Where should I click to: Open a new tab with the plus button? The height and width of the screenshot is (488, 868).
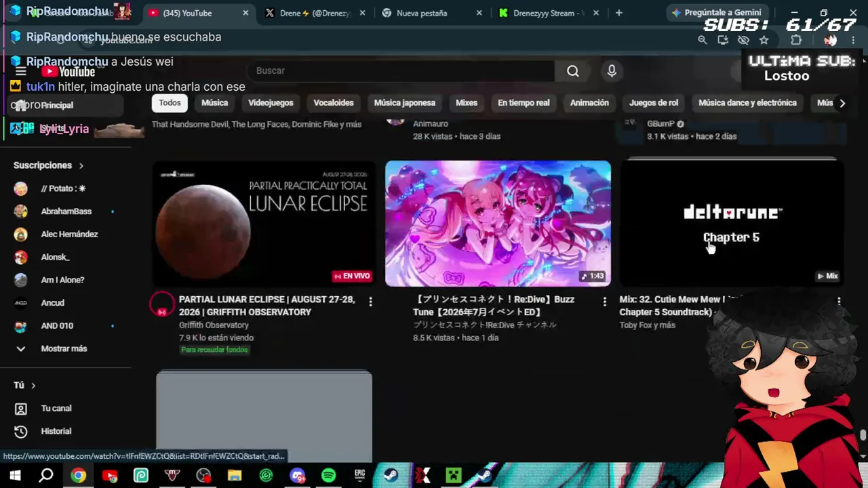618,13
